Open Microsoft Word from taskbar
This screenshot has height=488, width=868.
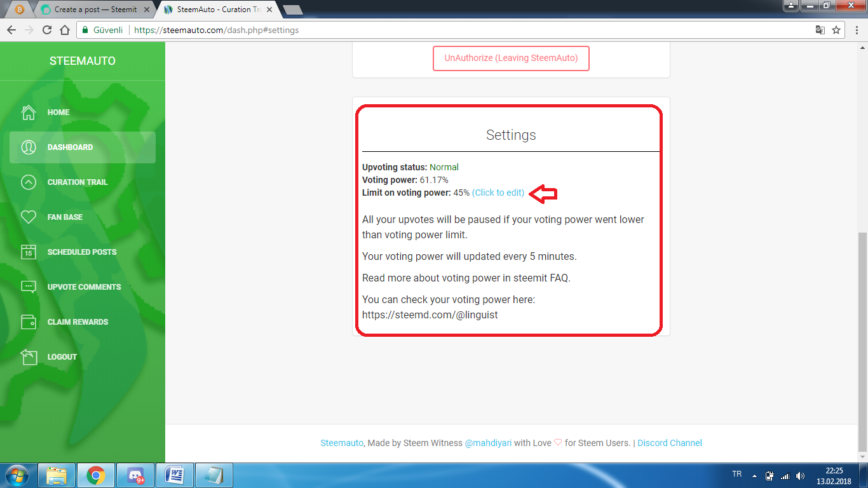175,475
